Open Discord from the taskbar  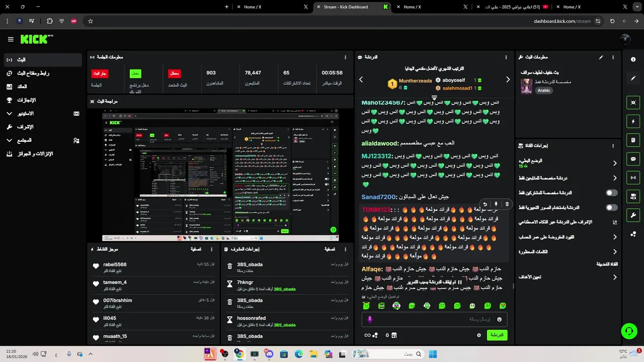[x=269, y=354]
